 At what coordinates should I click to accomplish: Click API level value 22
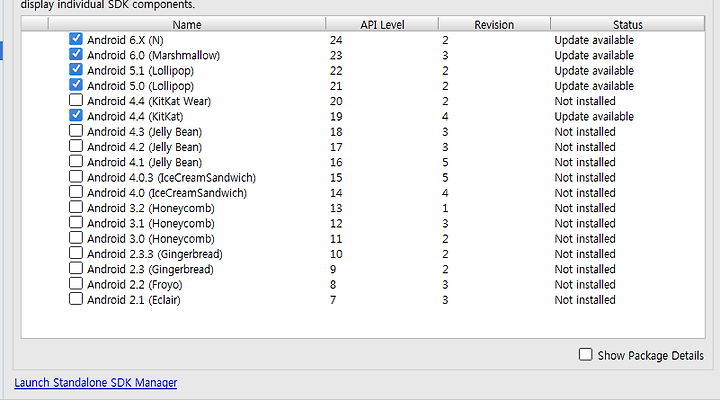coord(336,71)
